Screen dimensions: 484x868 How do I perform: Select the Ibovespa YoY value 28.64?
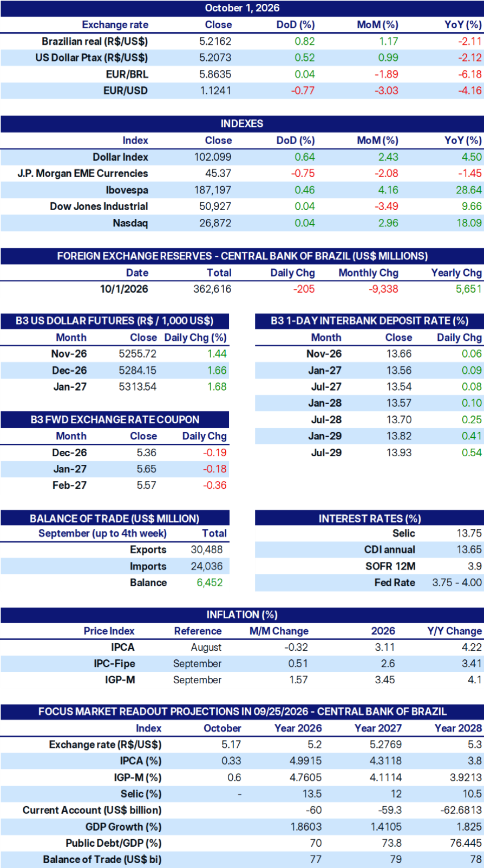click(469, 190)
